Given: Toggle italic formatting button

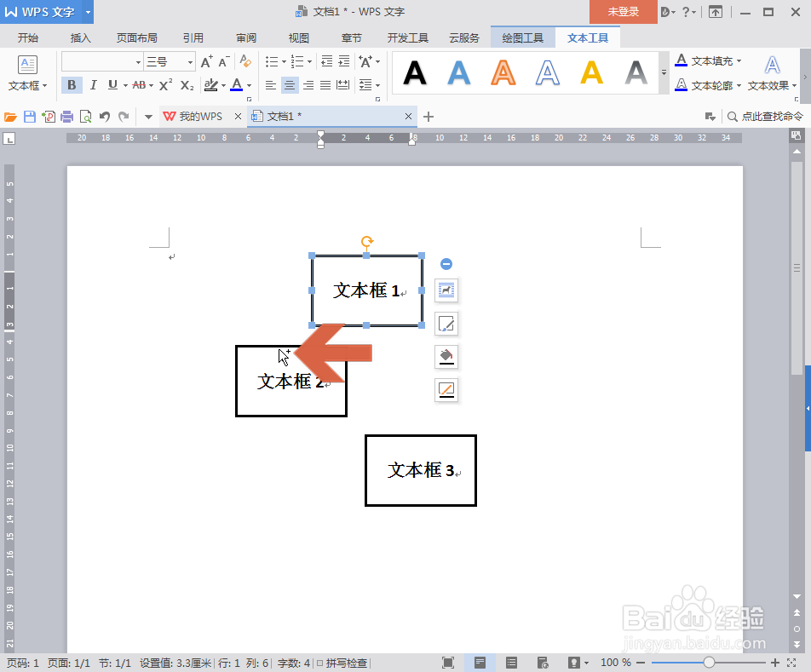Looking at the screenshot, I should tap(93, 85).
